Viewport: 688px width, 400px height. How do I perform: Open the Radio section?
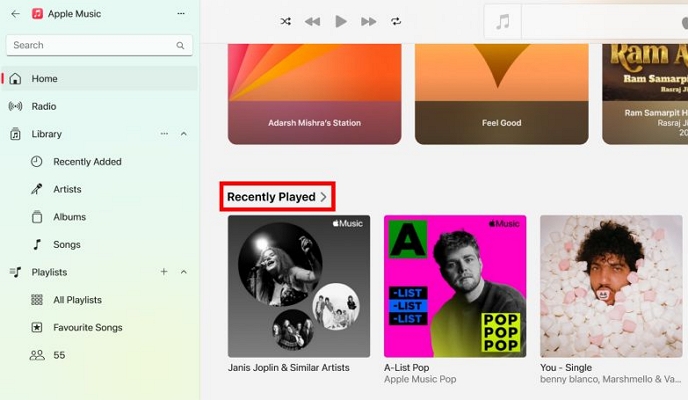pos(99,106)
